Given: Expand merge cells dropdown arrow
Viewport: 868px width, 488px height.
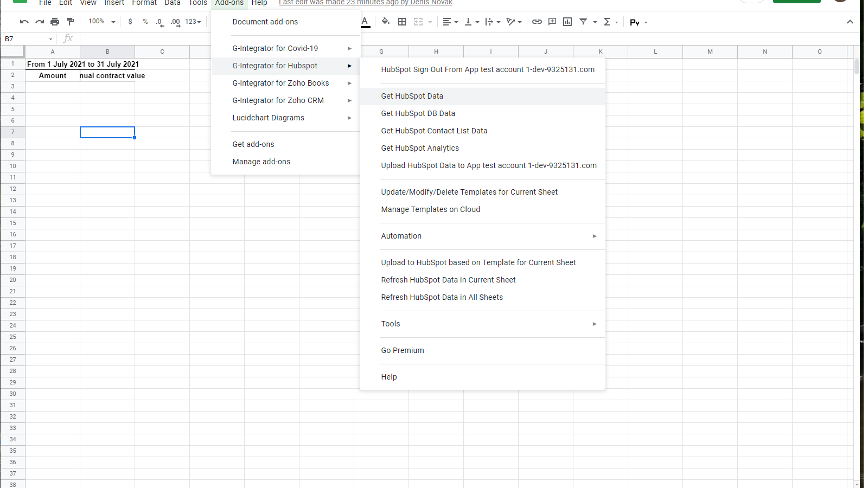Looking at the screenshot, I should pos(430,22).
